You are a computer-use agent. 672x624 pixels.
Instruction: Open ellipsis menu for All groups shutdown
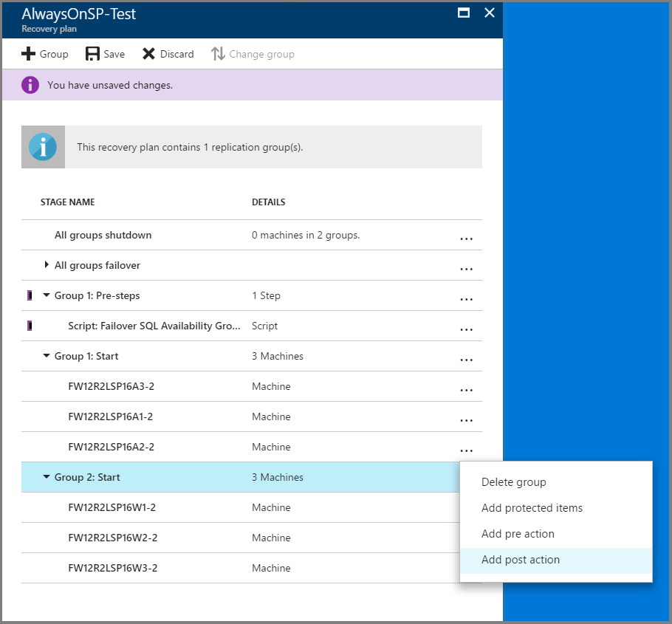(466, 239)
